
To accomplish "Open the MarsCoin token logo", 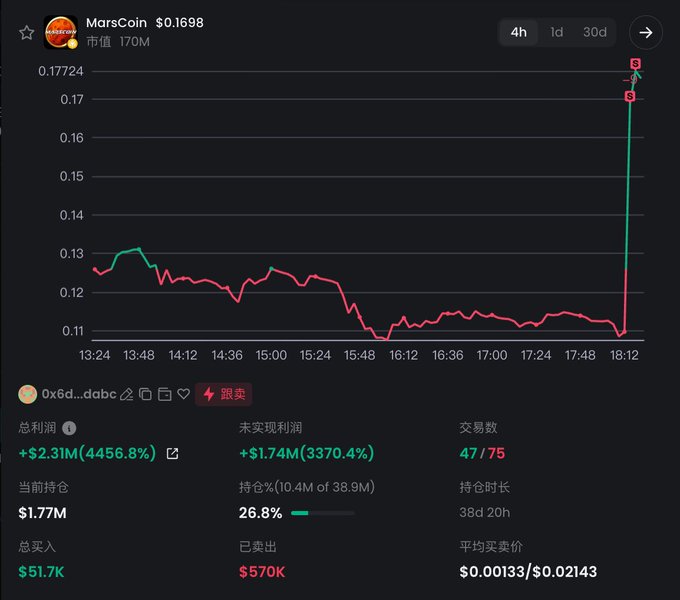I will (x=61, y=33).
